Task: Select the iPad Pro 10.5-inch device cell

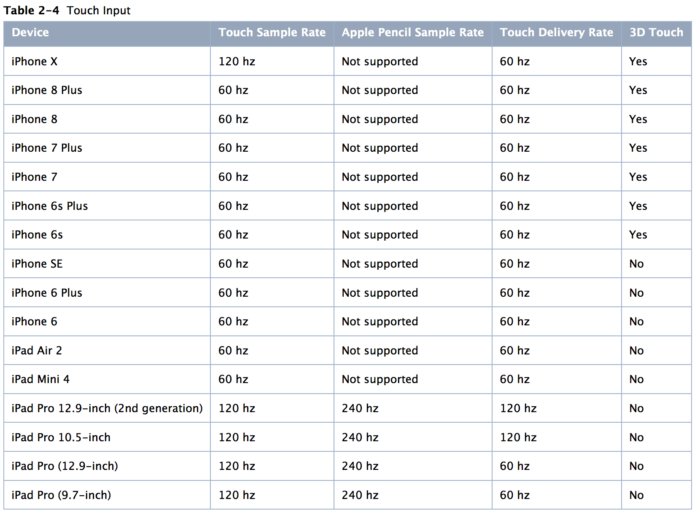Action: click(x=61, y=437)
